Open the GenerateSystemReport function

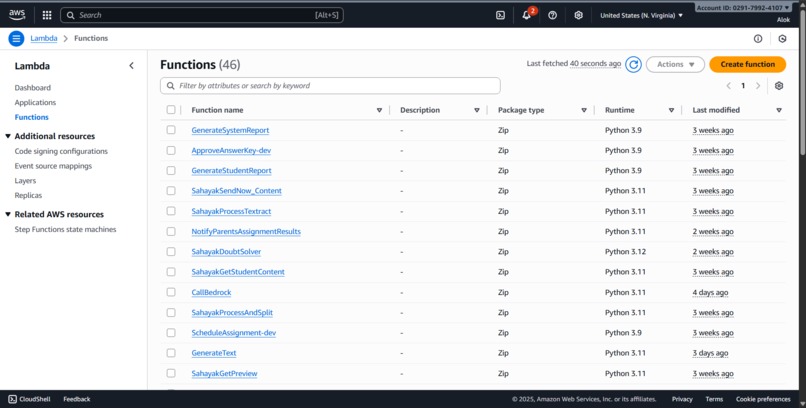(x=230, y=130)
